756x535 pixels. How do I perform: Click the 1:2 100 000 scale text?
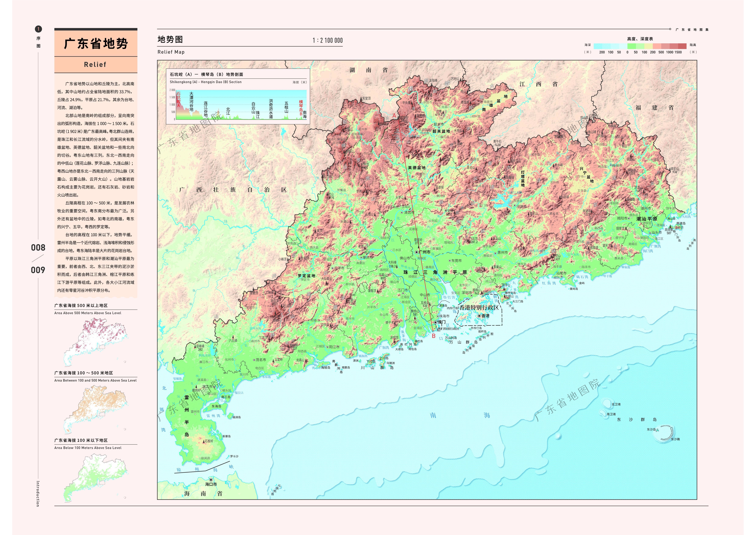click(327, 41)
